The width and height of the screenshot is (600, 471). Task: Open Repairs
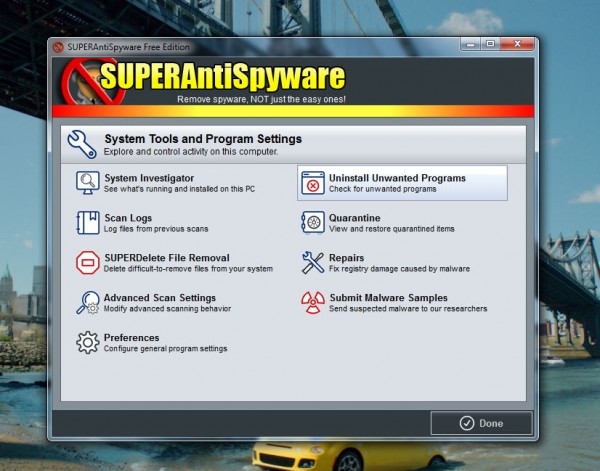coord(403,262)
